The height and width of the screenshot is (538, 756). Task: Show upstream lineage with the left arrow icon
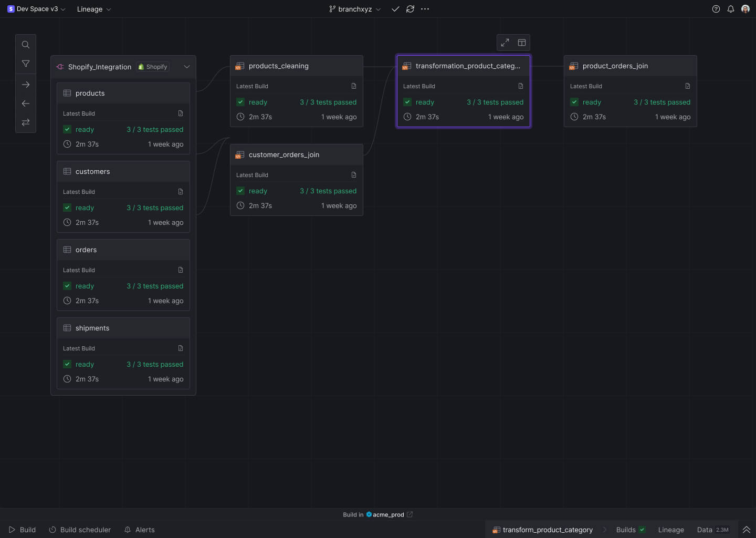point(25,104)
